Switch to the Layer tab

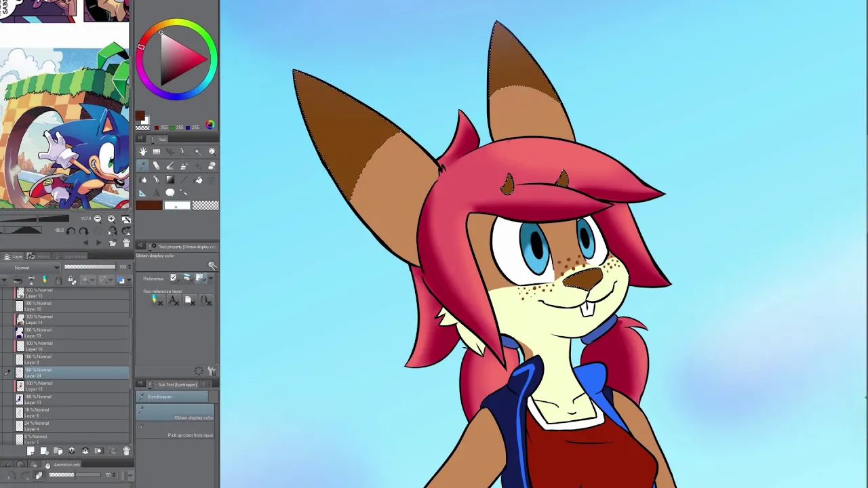[x=13, y=256]
